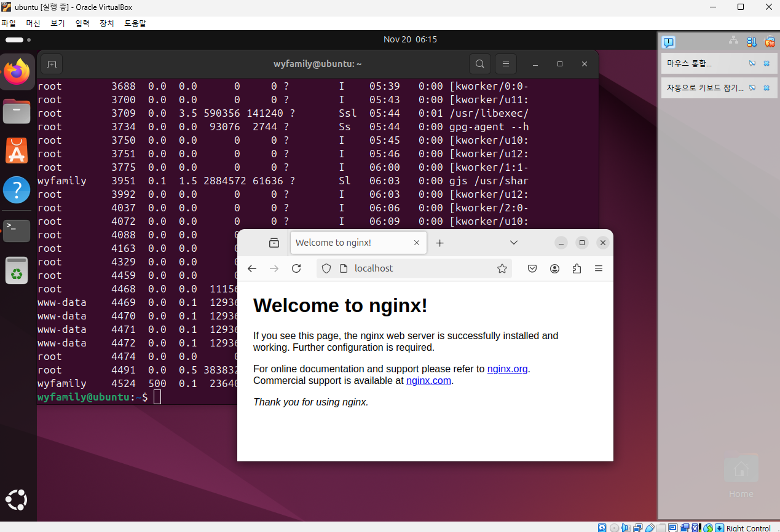This screenshot has height=532, width=780.
Task: Go back in the Firefox browser
Action: [252, 268]
